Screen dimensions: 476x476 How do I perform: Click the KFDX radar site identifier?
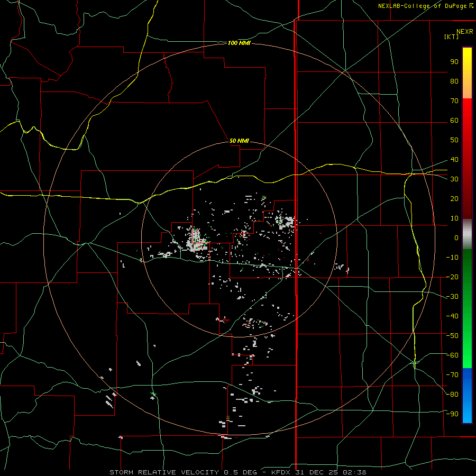[x=281, y=472]
